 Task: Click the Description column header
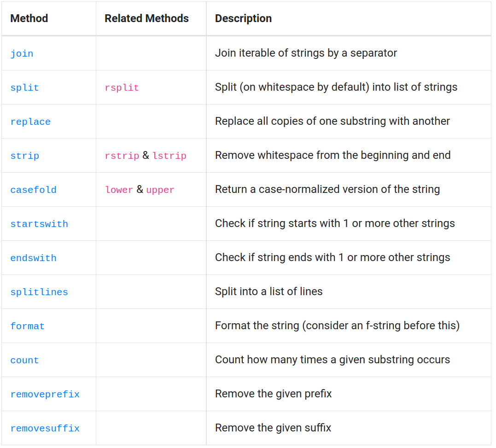click(243, 18)
